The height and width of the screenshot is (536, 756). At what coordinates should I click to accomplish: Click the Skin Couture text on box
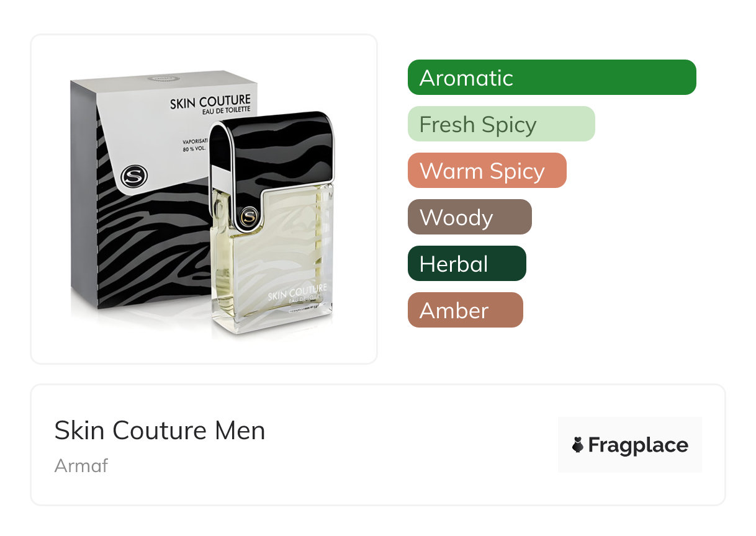[210, 101]
